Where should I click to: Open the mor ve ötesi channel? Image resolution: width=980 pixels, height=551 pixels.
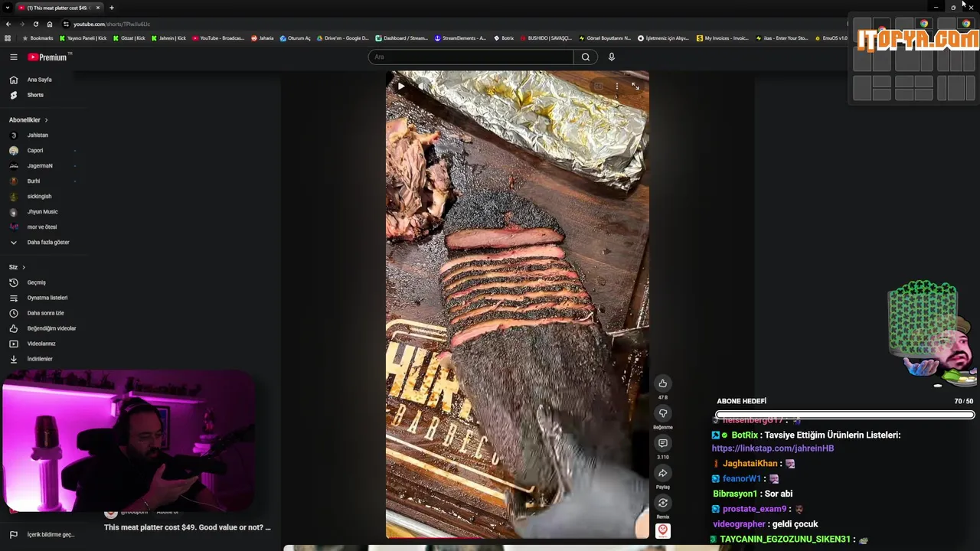42,227
